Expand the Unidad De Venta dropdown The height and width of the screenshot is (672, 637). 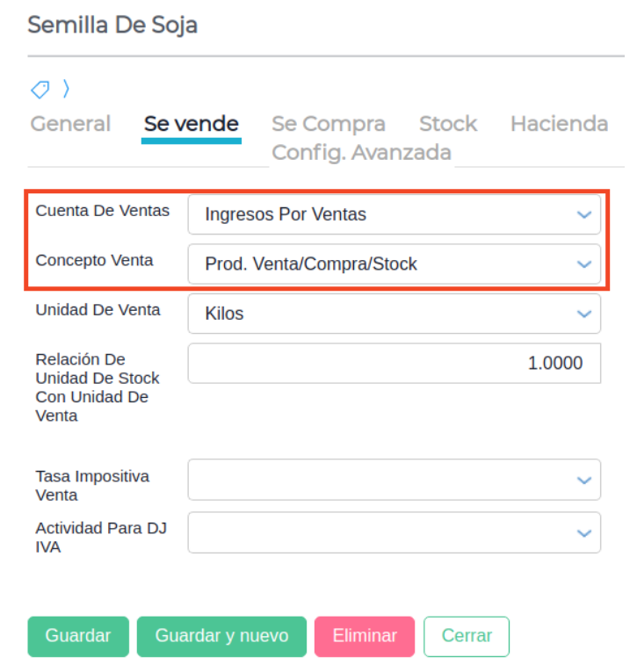[395, 314]
